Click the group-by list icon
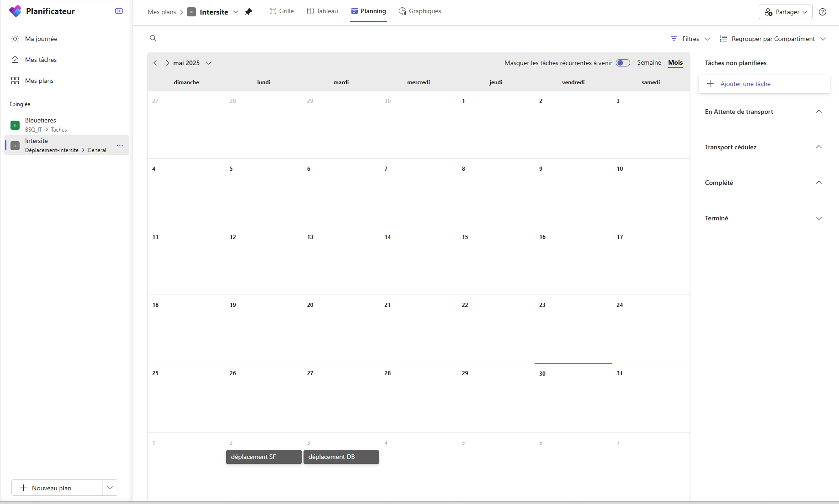 pyautogui.click(x=723, y=39)
